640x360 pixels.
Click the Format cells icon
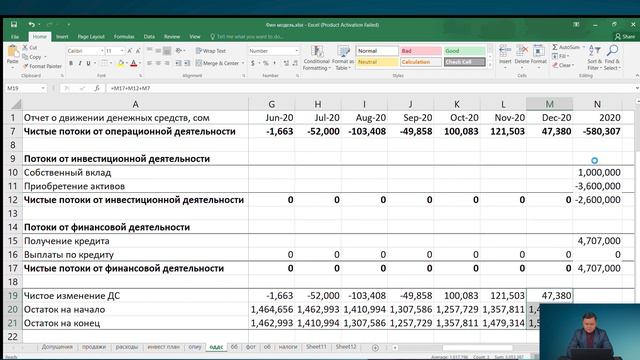[538, 51]
